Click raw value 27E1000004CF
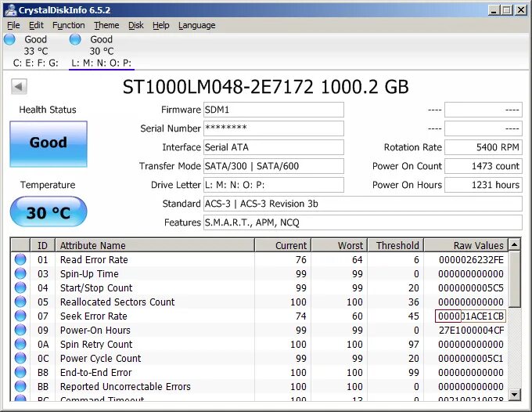 471,330
